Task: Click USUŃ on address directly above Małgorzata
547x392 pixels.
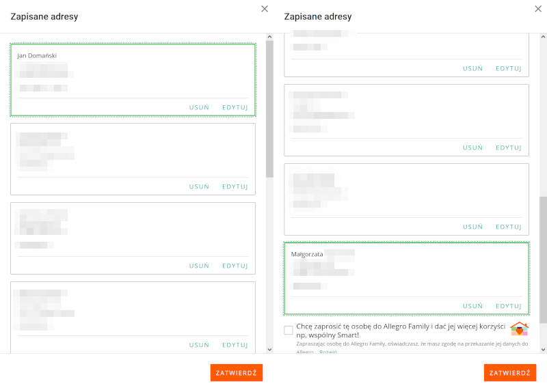Action: coord(472,227)
